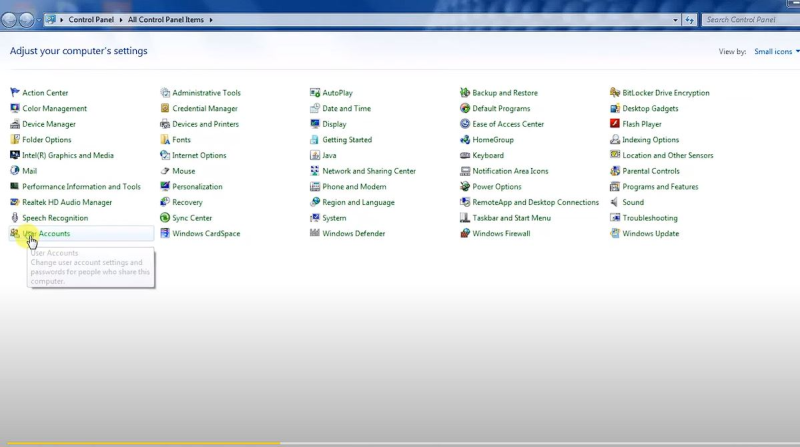Screen dimensions: 800x447
Task: Click the Backup and Restore icon
Action: click(465, 92)
